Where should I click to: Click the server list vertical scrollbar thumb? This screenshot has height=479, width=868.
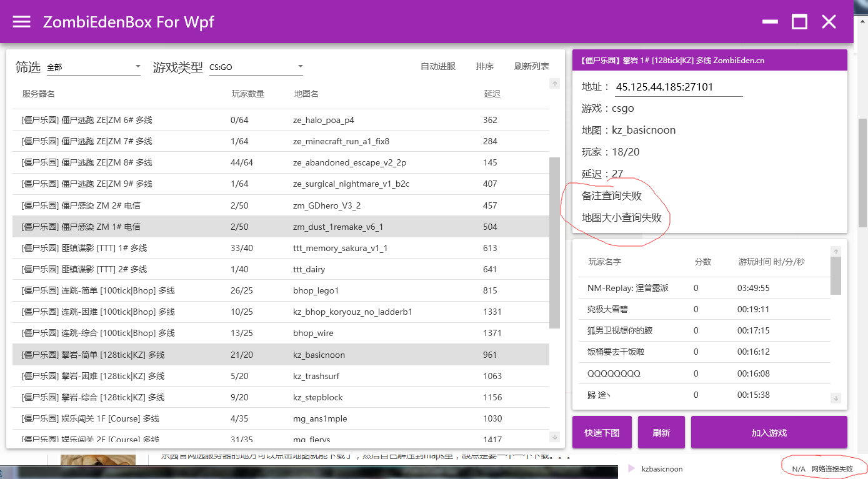click(554, 242)
